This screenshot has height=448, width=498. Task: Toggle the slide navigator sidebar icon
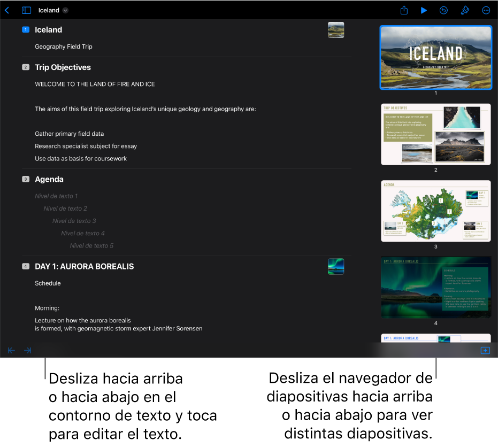click(x=26, y=11)
